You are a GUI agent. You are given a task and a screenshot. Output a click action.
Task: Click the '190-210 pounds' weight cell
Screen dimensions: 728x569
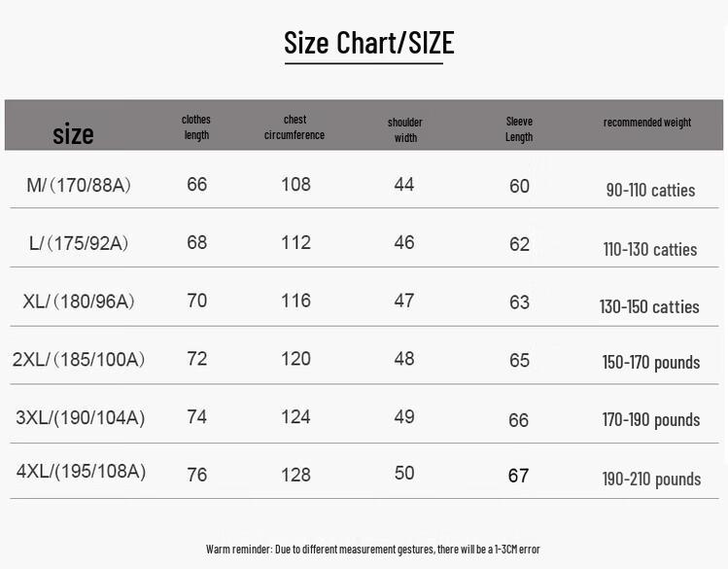click(651, 480)
